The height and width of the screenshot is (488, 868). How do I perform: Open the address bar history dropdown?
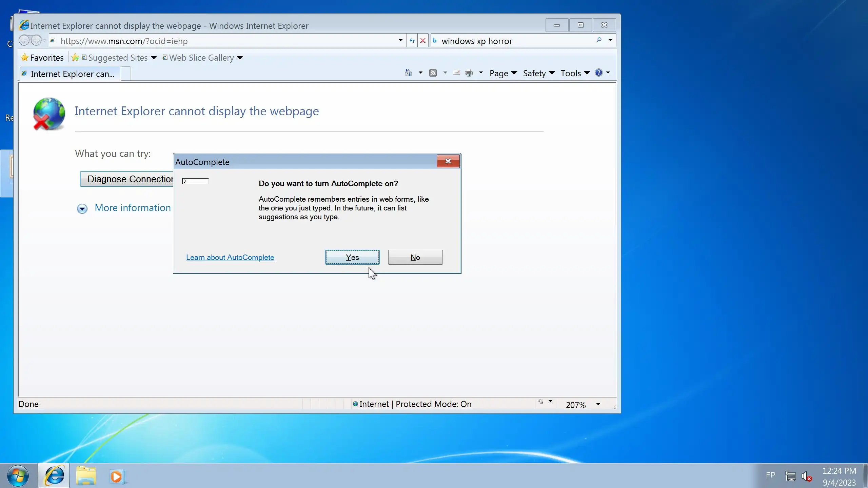click(x=400, y=41)
